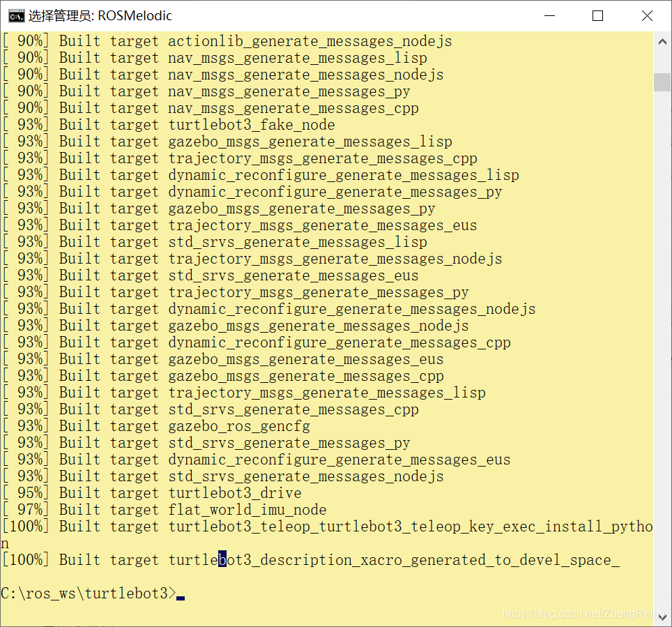
Task: Click the text 'turtlebot3_drive'
Action: (x=234, y=493)
